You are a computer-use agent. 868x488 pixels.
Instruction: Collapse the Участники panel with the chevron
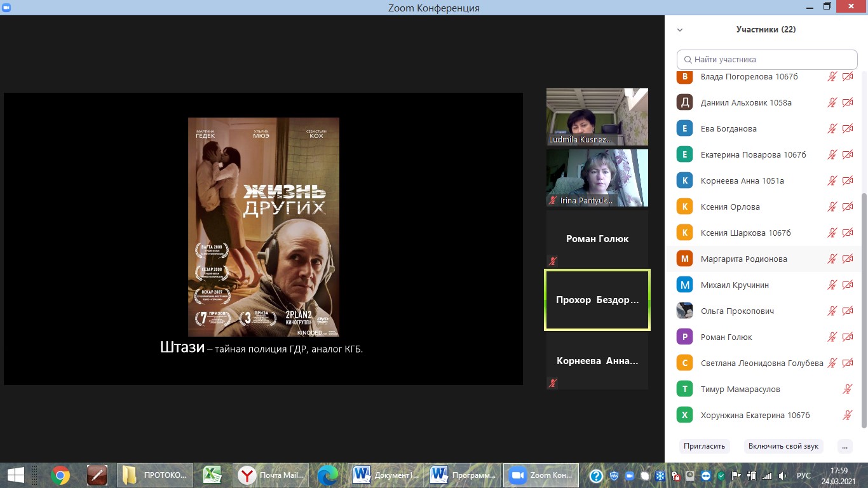tap(680, 30)
